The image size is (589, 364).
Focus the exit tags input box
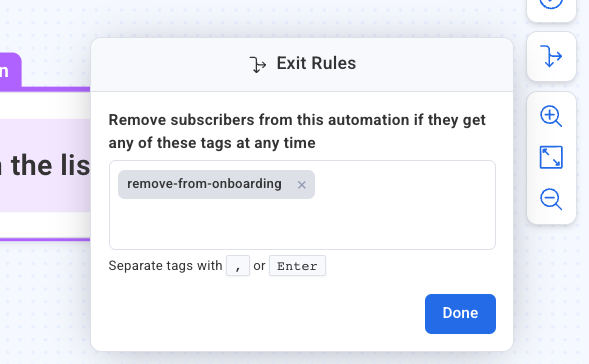[302, 205]
